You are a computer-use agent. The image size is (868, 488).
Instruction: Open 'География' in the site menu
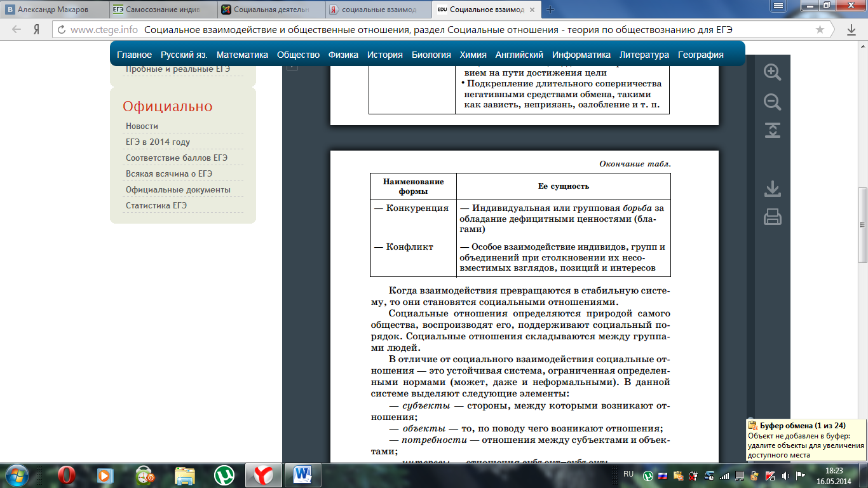coord(701,55)
